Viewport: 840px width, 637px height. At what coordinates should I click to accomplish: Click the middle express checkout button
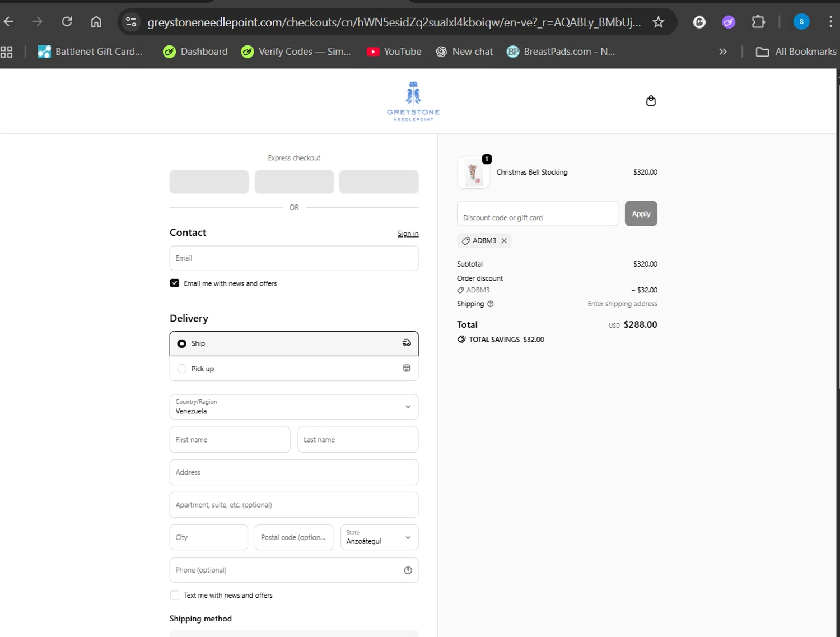(294, 182)
